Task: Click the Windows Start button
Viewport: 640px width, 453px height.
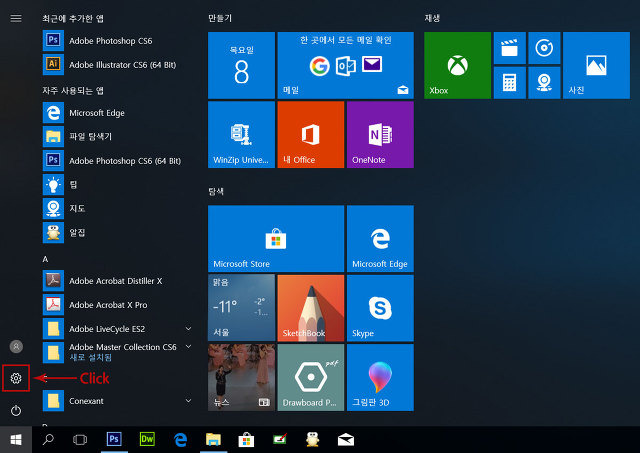Action: (16, 440)
